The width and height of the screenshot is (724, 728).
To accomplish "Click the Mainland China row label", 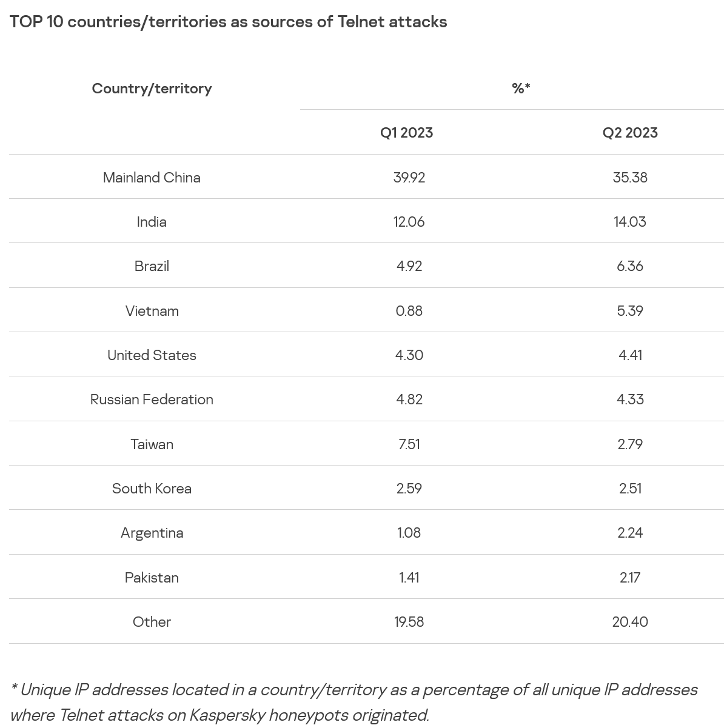I will click(152, 178).
